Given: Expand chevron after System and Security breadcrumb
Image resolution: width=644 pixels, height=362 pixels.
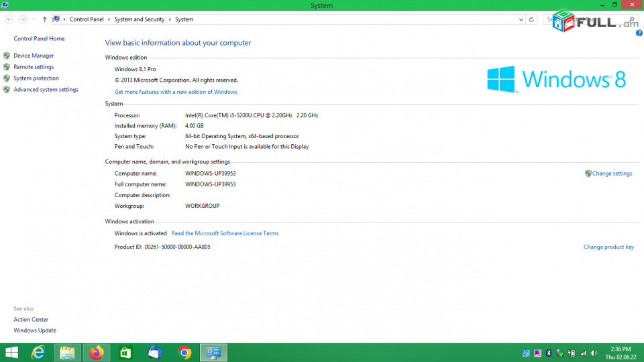Looking at the screenshot, I should pyautogui.click(x=170, y=19).
